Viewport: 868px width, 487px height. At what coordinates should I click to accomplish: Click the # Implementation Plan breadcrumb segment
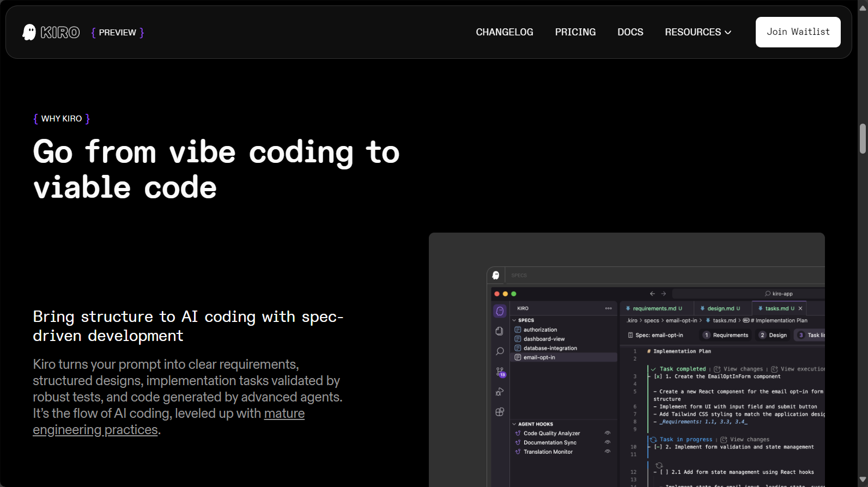point(779,320)
